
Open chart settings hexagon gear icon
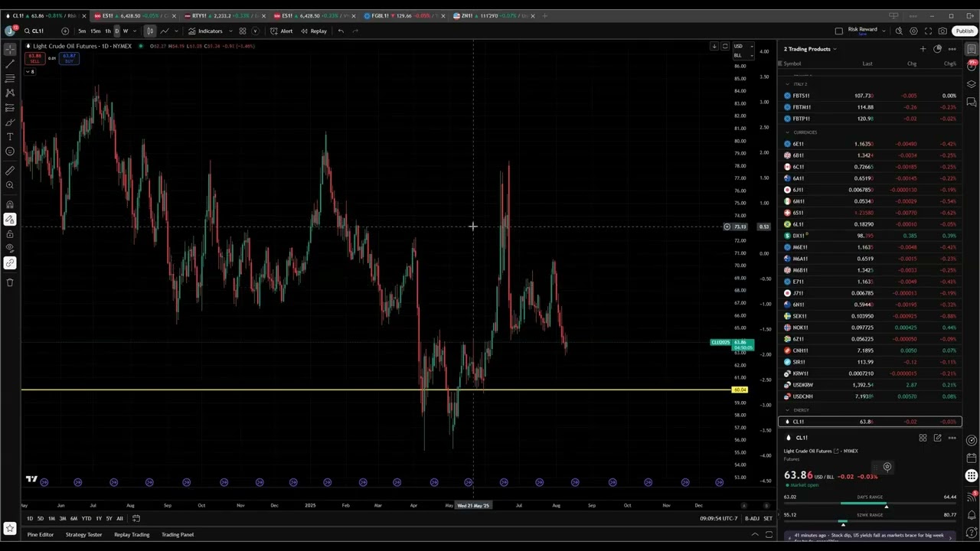click(913, 31)
